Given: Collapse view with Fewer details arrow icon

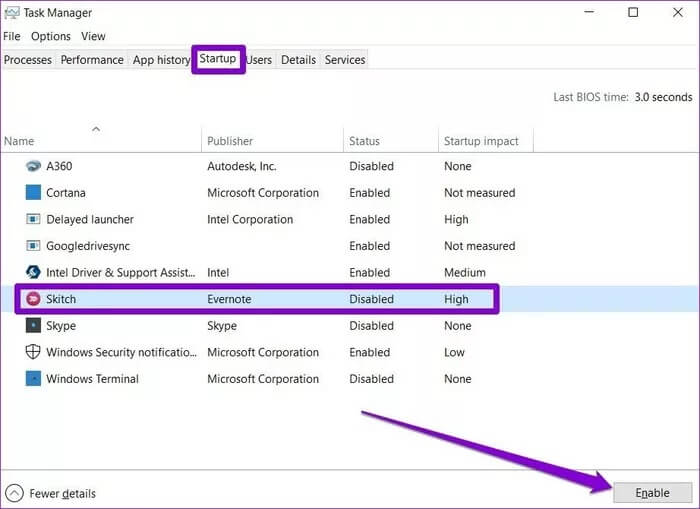Looking at the screenshot, I should tap(14, 493).
